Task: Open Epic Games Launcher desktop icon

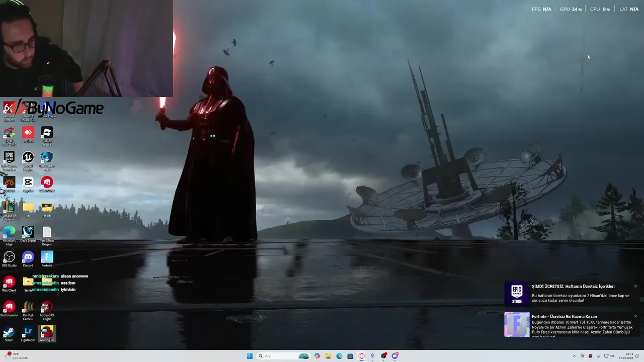Action: (x=9, y=161)
